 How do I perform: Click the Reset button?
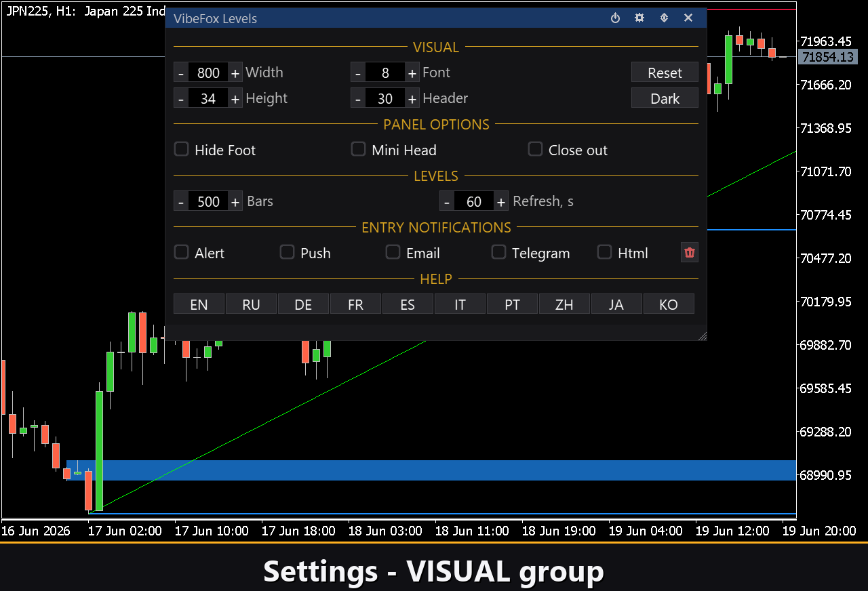click(x=665, y=73)
